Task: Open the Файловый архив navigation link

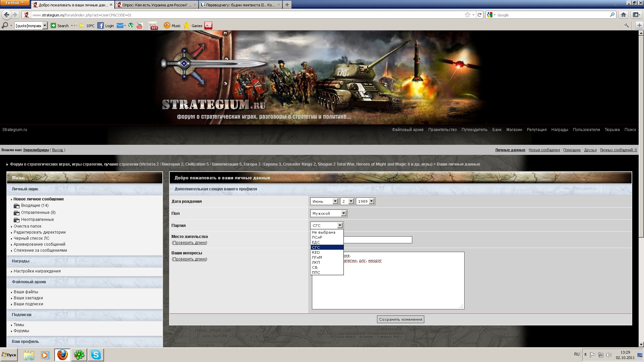Action: pos(408,130)
